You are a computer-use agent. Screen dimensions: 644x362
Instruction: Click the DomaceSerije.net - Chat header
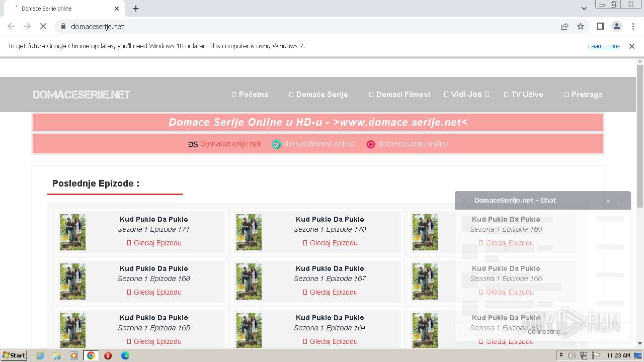542,200
